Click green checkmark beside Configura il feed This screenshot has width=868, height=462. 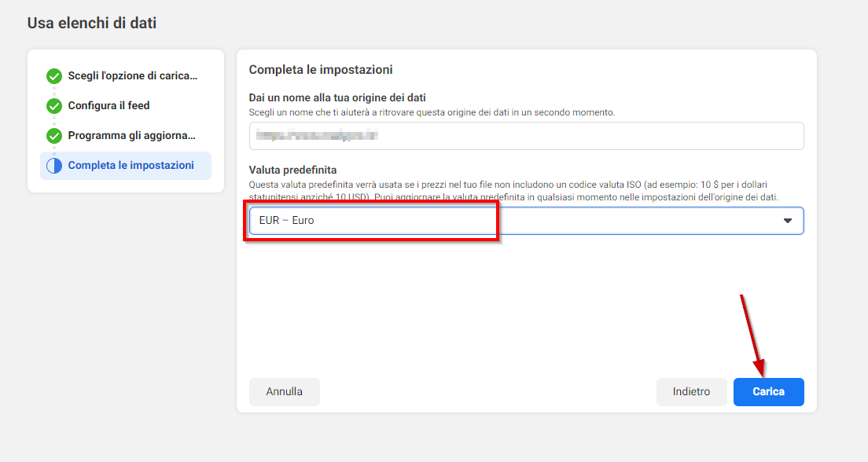click(54, 106)
